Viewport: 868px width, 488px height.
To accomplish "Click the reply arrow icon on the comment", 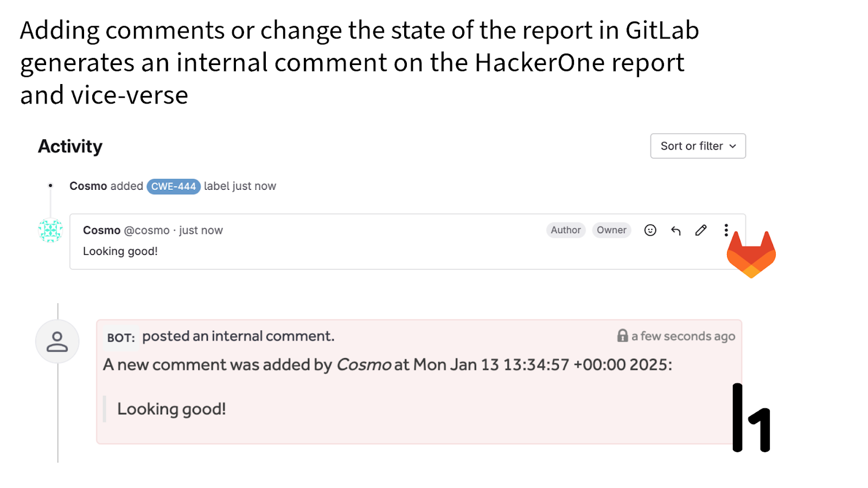I will 675,230.
